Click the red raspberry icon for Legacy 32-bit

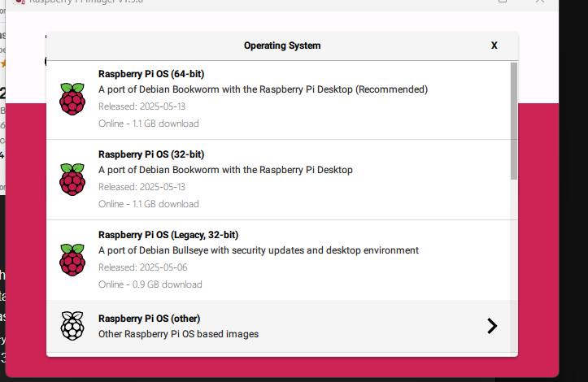click(72, 259)
